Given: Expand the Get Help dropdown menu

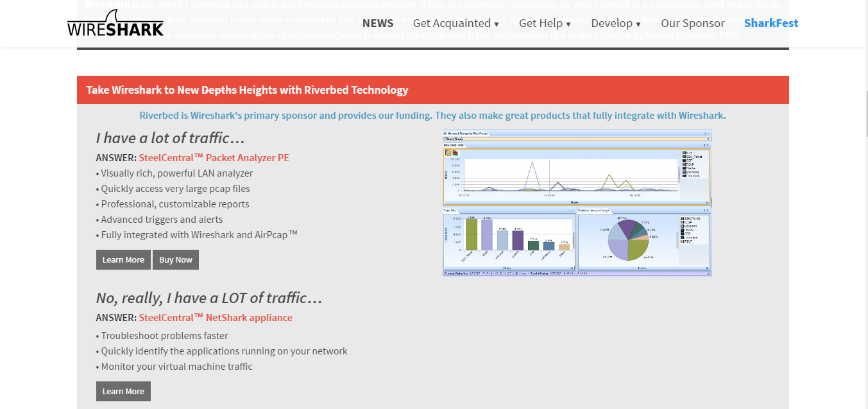Looking at the screenshot, I should pyautogui.click(x=545, y=23).
